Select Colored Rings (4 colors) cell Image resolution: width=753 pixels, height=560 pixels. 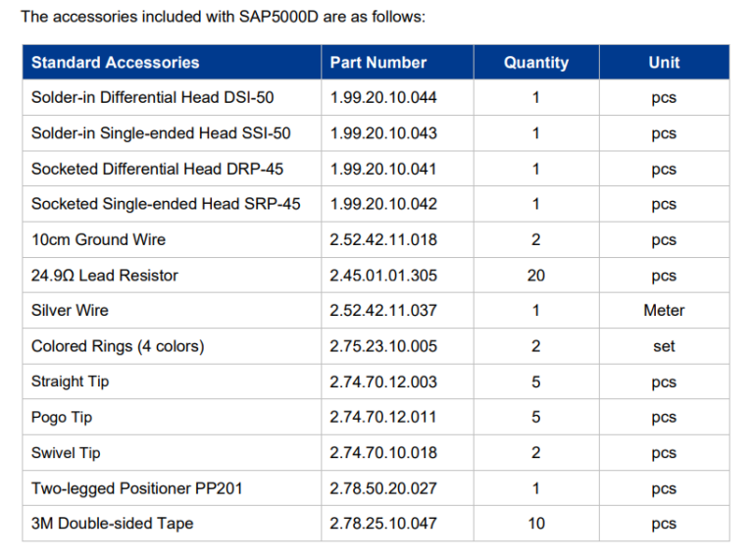(x=118, y=346)
